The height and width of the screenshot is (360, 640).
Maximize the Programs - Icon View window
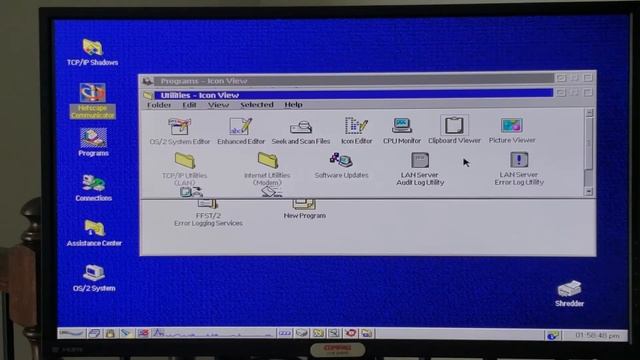[x=588, y=77]
